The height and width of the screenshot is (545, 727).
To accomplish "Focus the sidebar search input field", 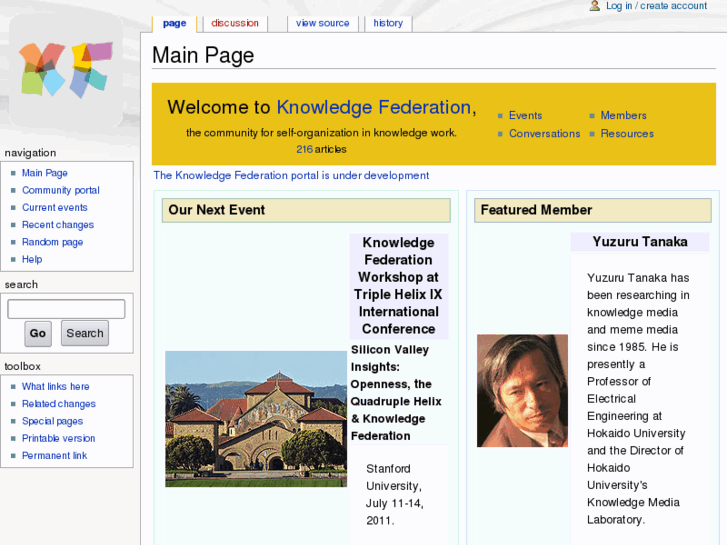I will click(x=66, y=309).
